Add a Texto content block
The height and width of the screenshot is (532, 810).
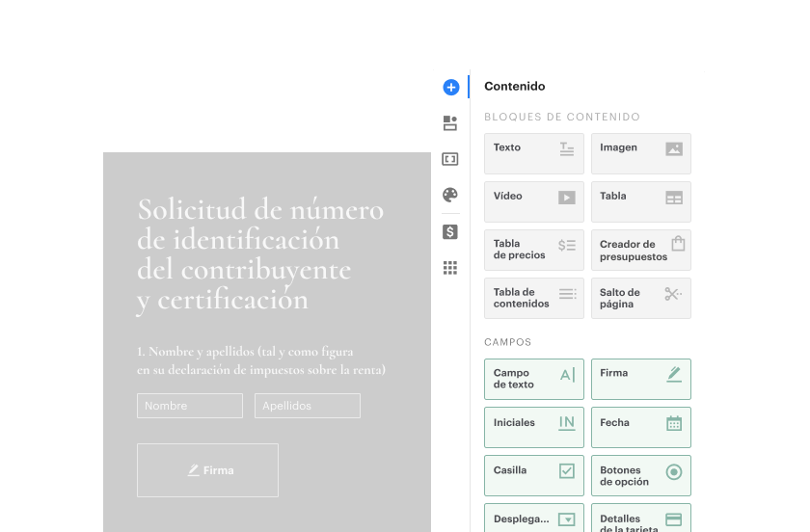534,153
